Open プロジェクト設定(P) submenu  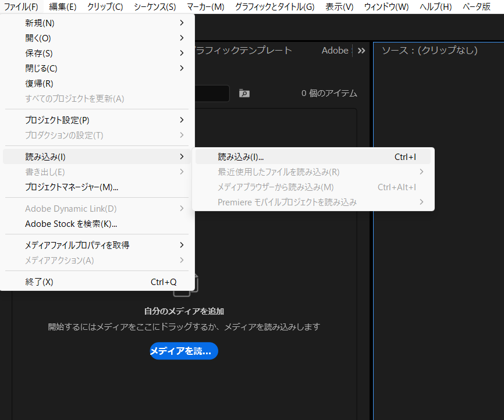tap(97, 120)
